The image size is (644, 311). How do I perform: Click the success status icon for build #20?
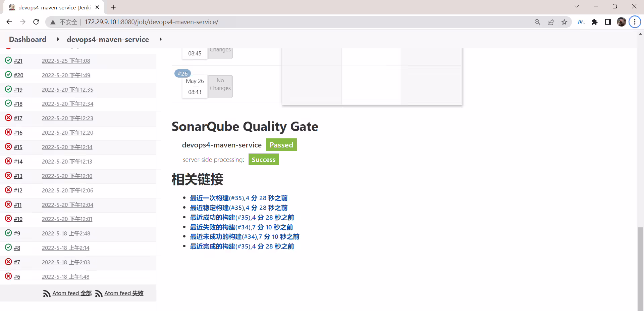click(x=8, y=75)
